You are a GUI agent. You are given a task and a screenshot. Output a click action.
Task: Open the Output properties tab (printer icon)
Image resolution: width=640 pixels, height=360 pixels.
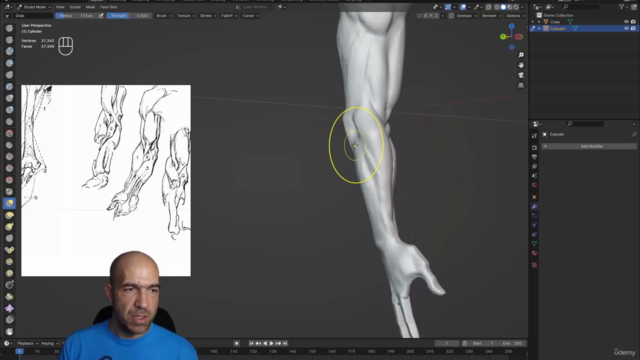point(534,157)
